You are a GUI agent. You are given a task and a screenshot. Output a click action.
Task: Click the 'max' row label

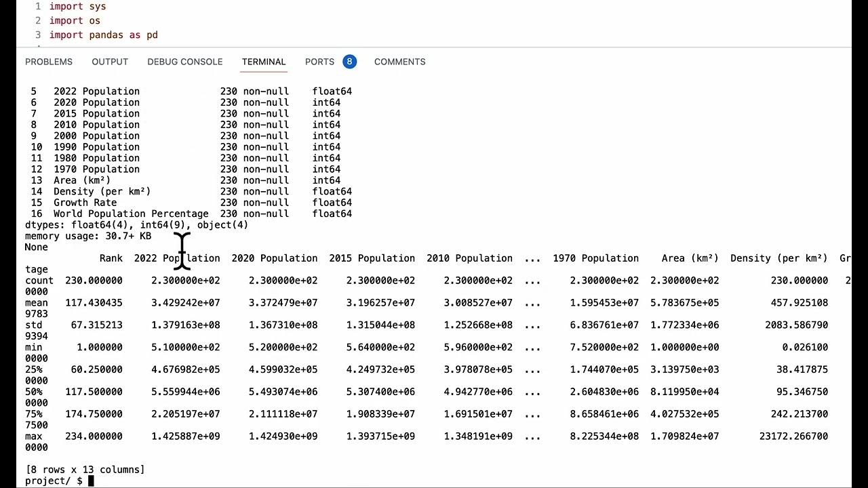[34, 436]
